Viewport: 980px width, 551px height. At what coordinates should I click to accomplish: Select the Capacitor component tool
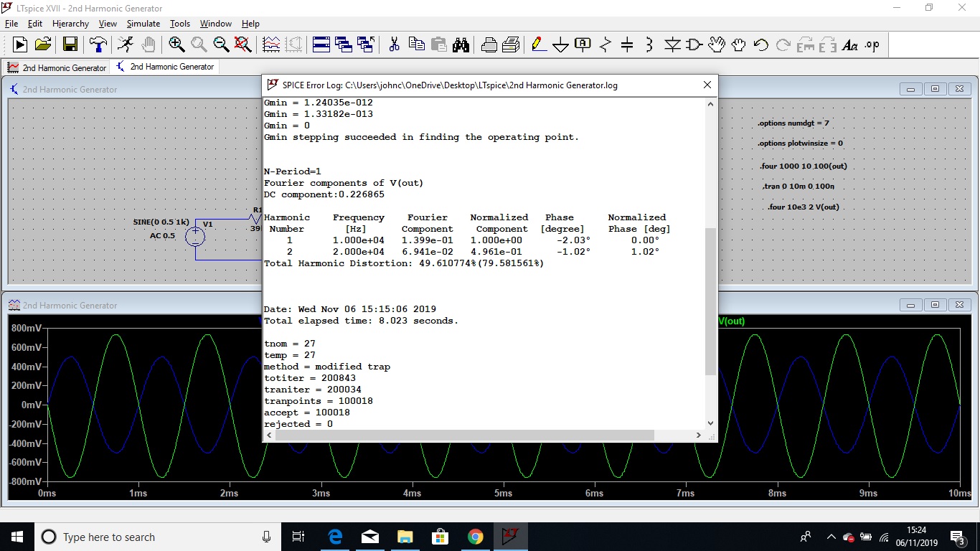[627, 44]
